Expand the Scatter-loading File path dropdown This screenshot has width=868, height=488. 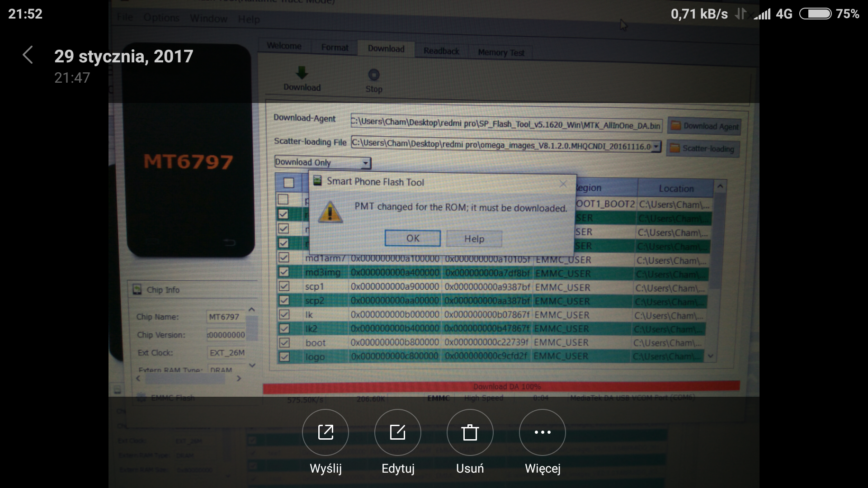coord(656,146)
